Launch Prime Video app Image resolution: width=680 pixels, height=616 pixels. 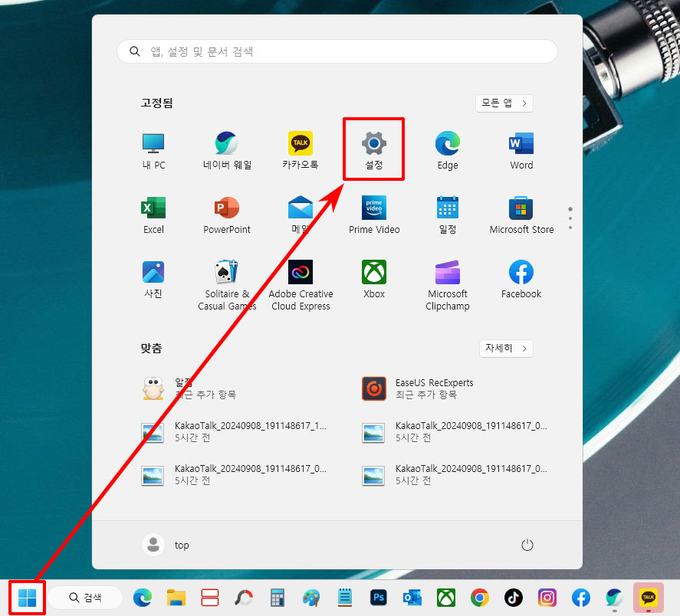tap(374, 215)
